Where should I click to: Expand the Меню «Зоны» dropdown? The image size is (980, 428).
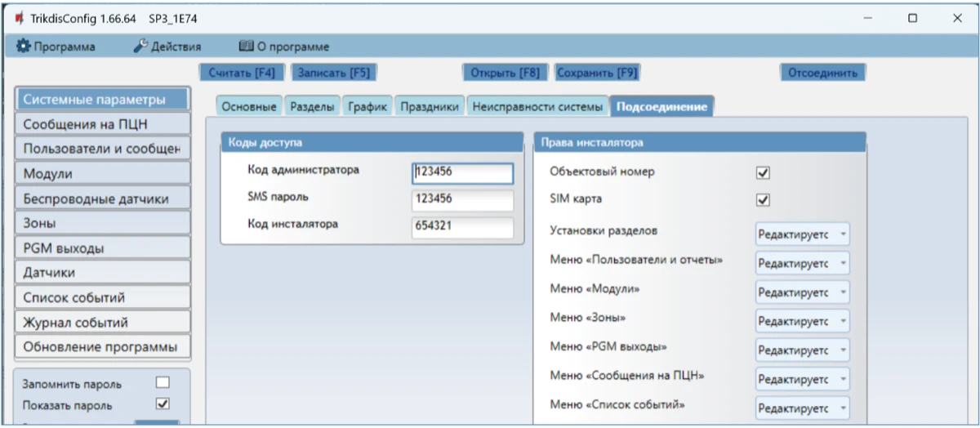802,321
